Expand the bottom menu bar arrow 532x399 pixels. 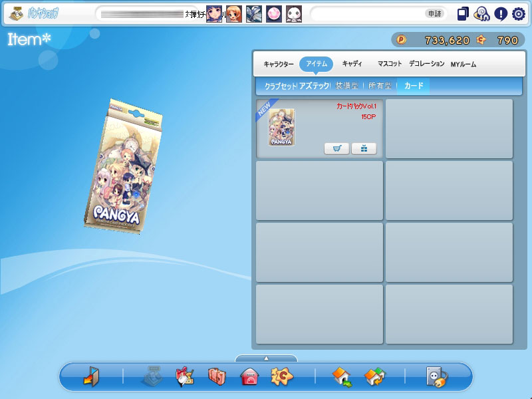point(267,358)
